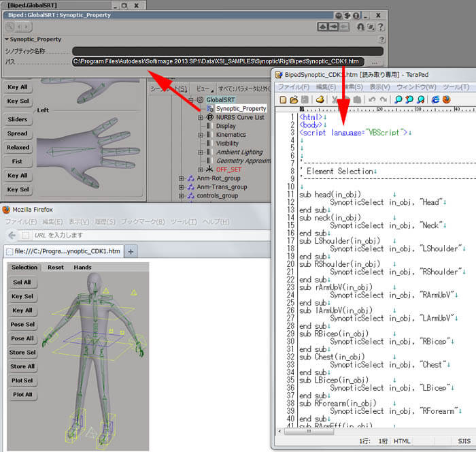Screen dimensions: 476x452
Task: Launch Firefox from the TeraPad toolbar icon
Action: click(447, 99)
